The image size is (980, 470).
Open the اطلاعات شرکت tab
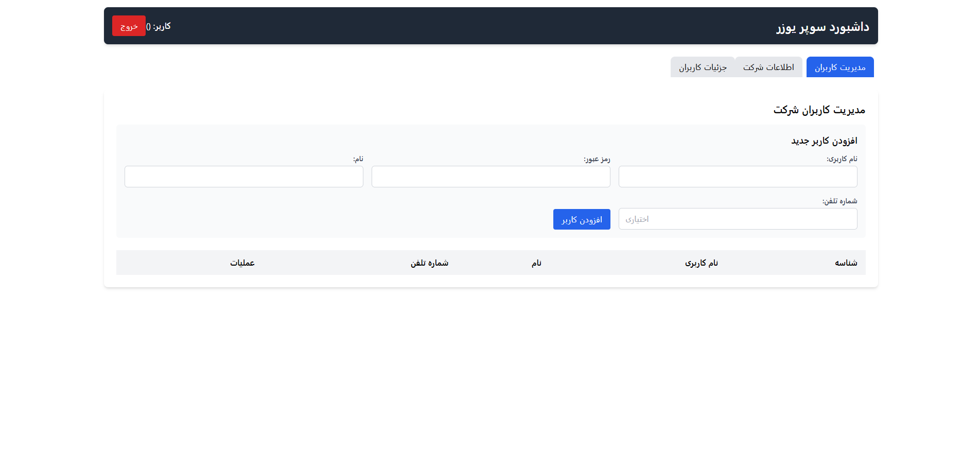point(768,67)
